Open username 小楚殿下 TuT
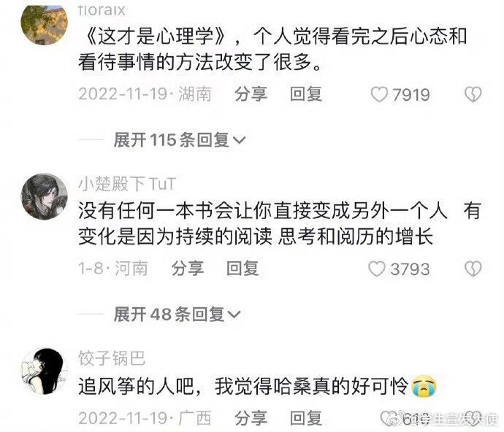Image resolution: width=504 pixels, height=432 pixels. (127, 184)
